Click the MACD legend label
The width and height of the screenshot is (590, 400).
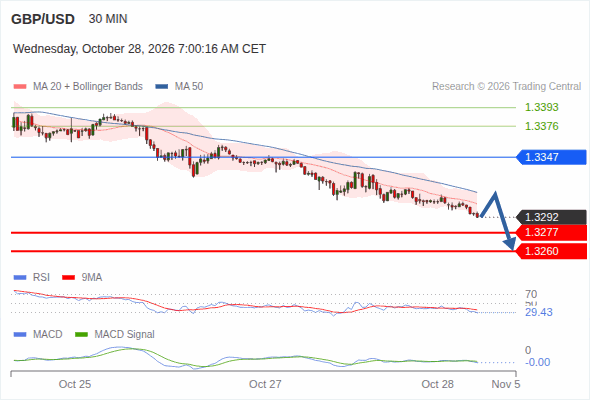[48, 334]
